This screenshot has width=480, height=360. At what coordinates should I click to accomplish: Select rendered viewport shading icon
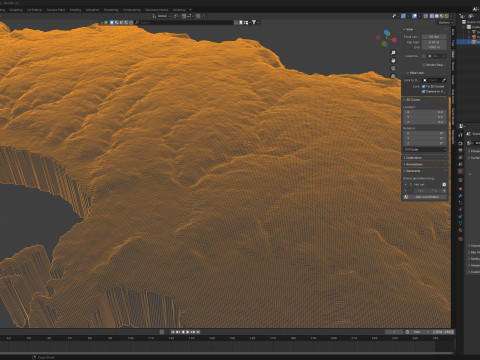point(446,16)
